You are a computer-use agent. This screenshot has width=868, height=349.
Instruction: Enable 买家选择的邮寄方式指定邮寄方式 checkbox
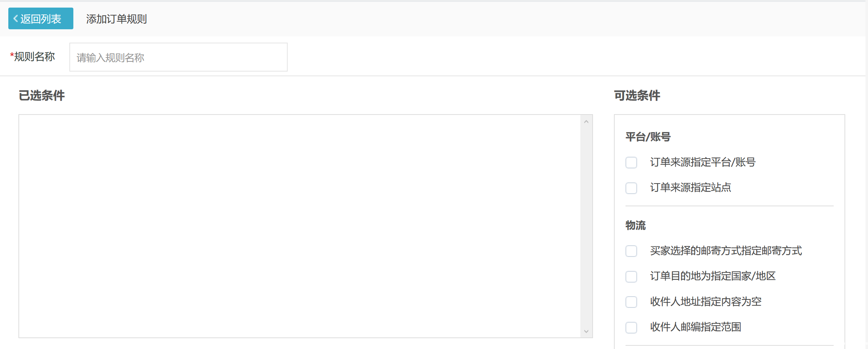(631, 251)
